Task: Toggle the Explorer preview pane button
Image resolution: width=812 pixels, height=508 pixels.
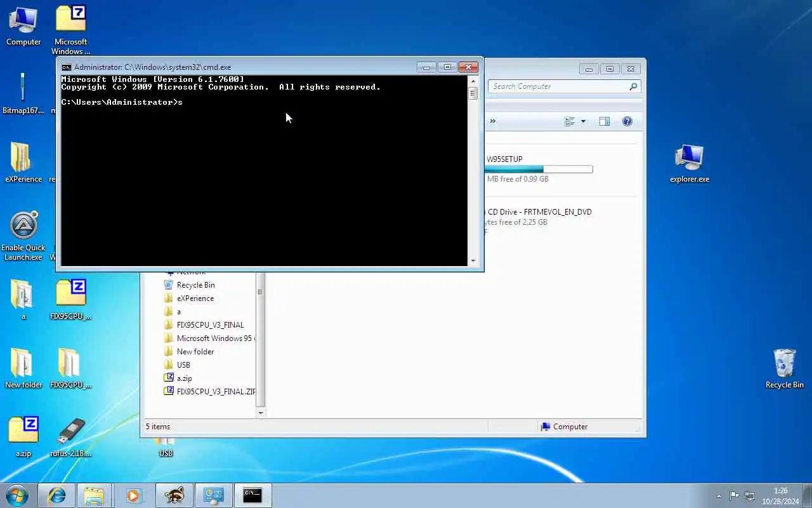Action: 604,121
